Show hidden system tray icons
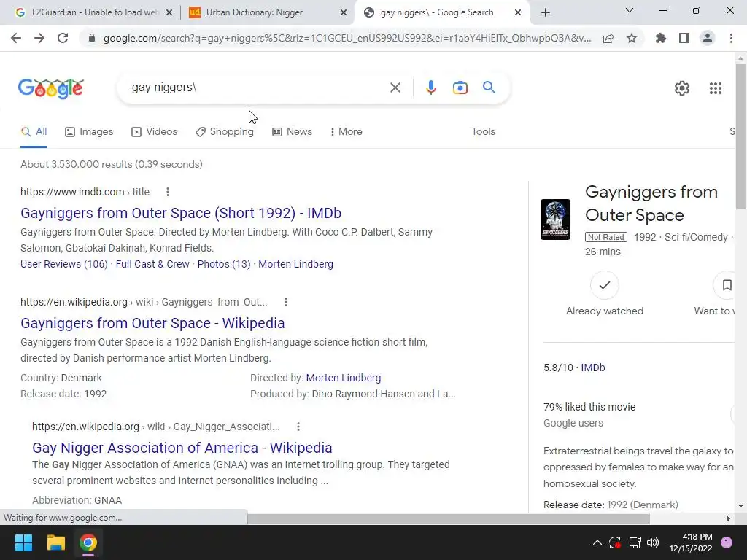Screen dimensions: 747x560 point(597,542)
